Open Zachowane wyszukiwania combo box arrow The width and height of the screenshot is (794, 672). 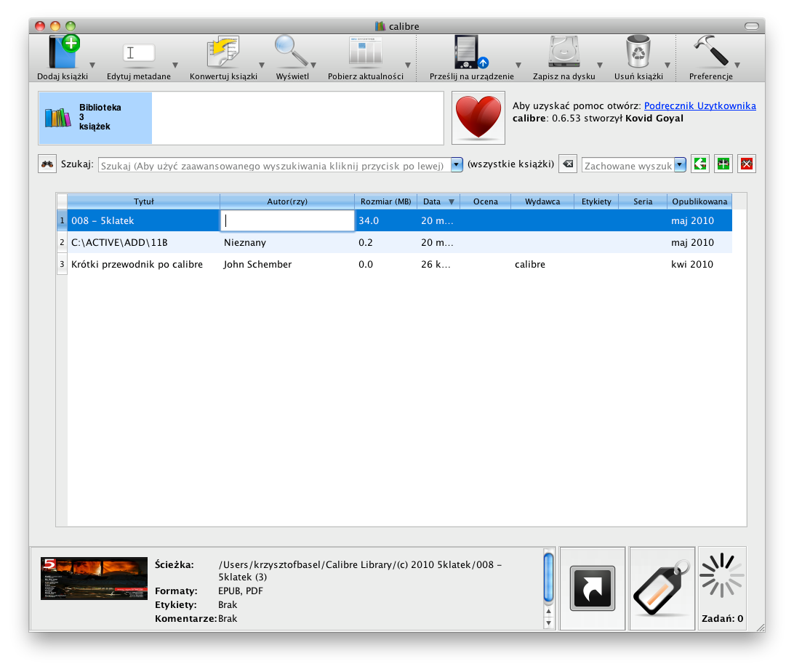tap(680, 164)
